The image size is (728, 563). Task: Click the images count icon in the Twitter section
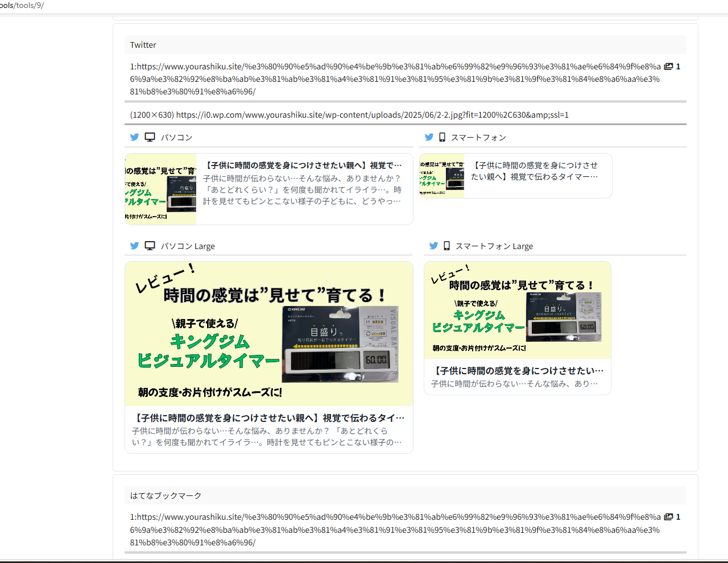668,67
